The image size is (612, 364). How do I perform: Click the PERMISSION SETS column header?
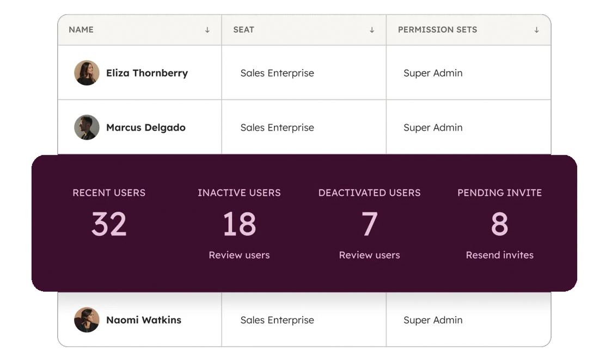click(x=437, y=30)
